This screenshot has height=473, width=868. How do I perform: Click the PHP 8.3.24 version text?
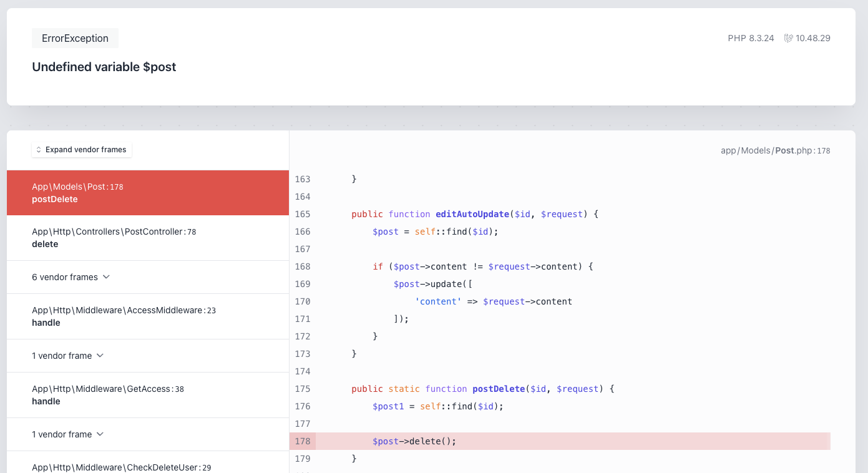coord(751,38)
